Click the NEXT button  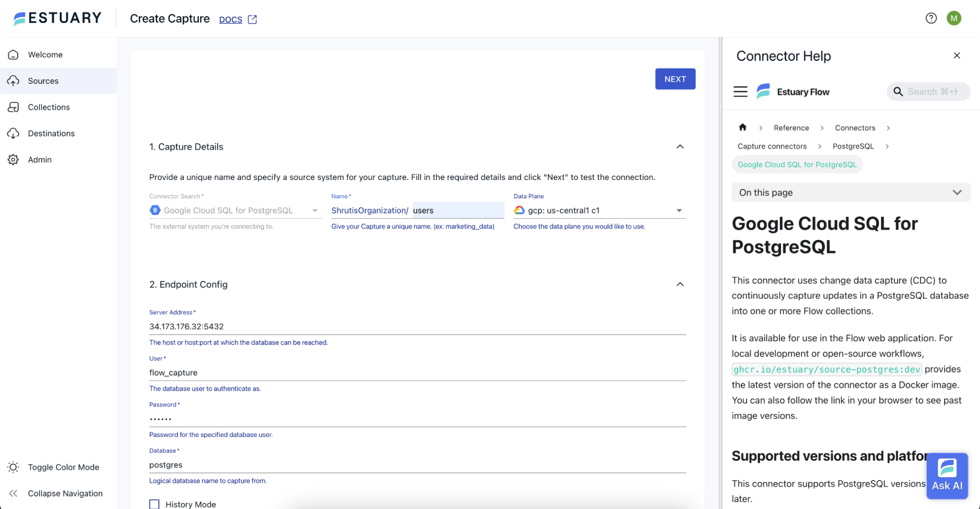tap(675, 79)
